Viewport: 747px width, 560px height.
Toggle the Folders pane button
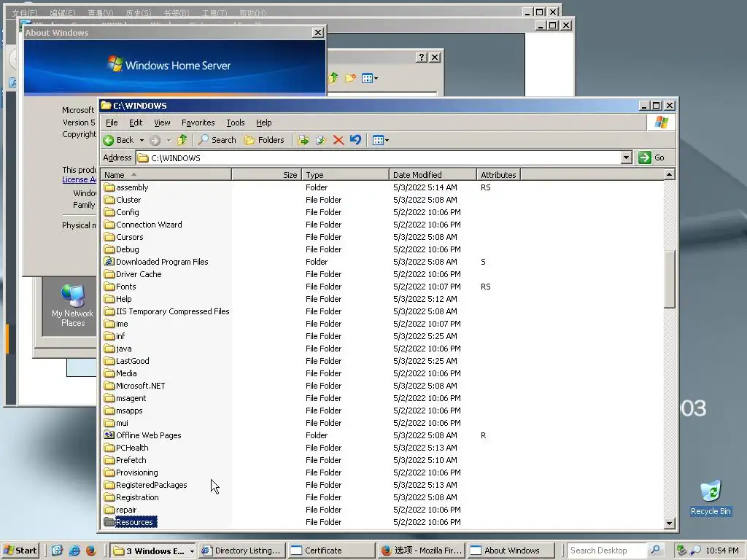pos(264,140)
